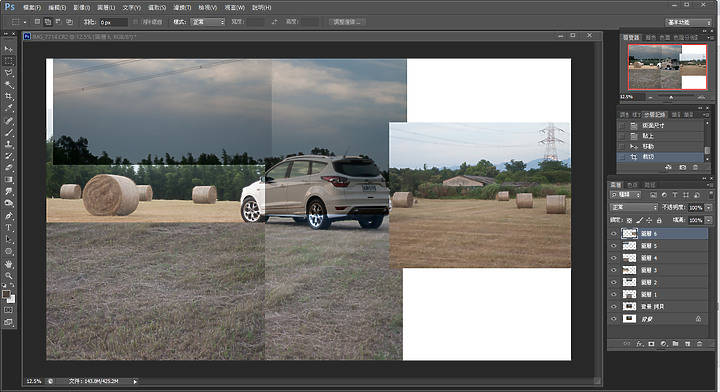720x392 pixels.
Task: Open the fill 100% dropdown arrow
Action: click(709, 220)
